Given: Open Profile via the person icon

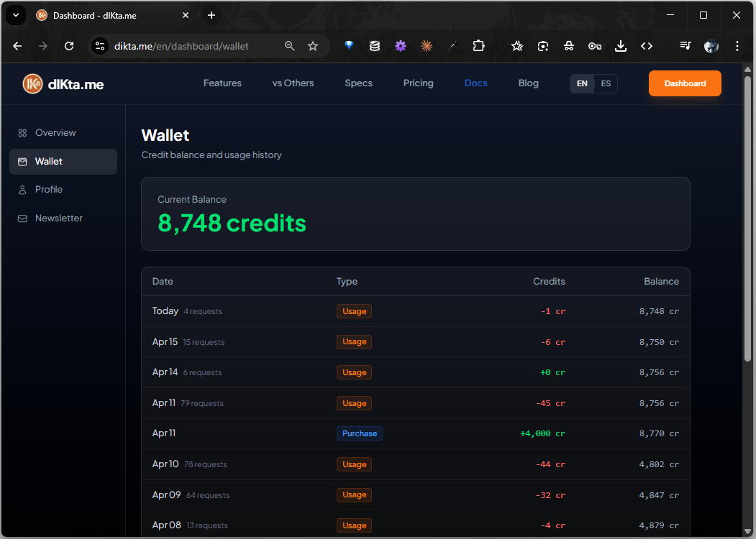Looking at the screenshot, I should coord(22,189).
